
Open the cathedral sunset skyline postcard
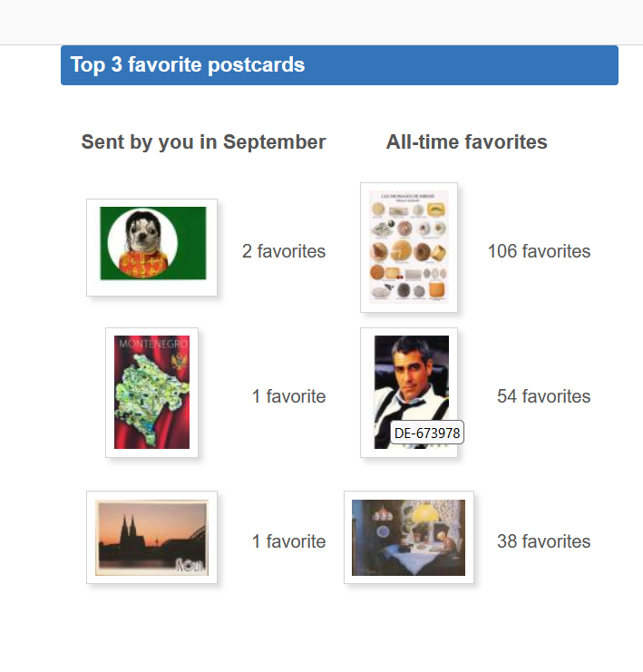[x=151, y=537]
